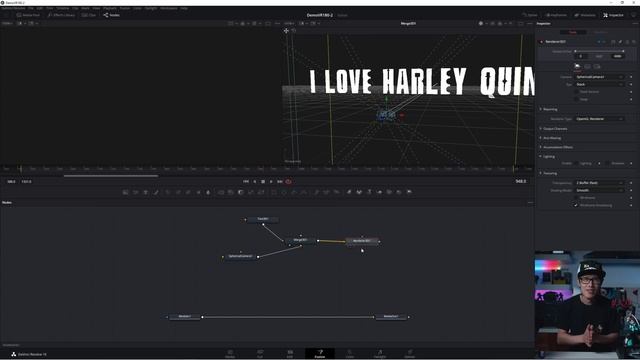
Task: Open the Camera dropdown showing SphericalCamera1
Action: click(x=599, y=77)
